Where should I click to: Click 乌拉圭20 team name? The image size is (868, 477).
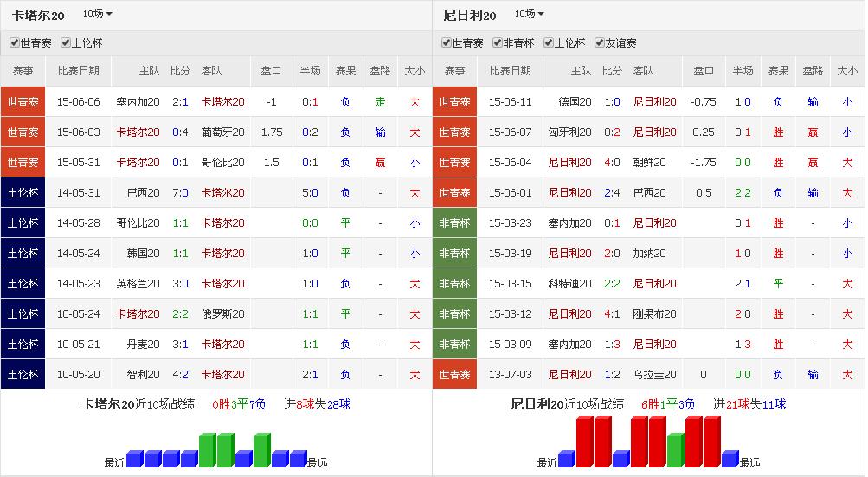(654, 375)
